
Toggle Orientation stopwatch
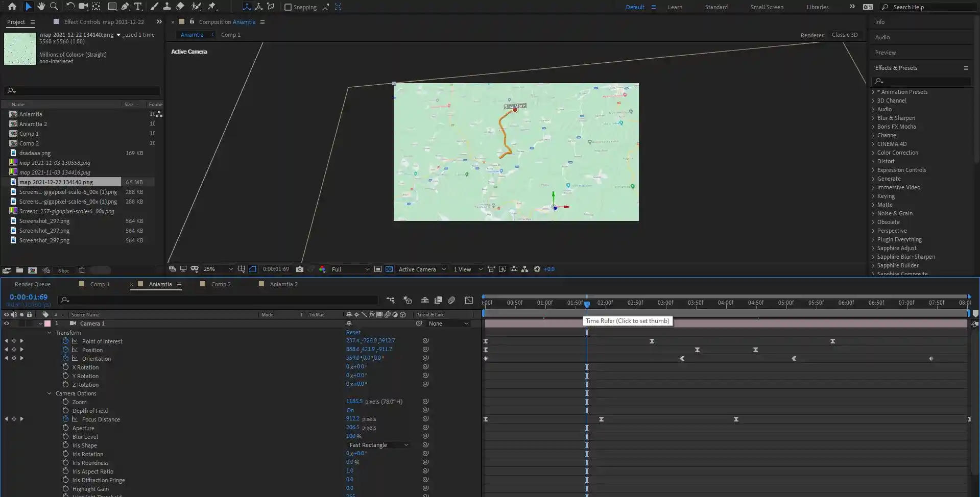[65, 358]
